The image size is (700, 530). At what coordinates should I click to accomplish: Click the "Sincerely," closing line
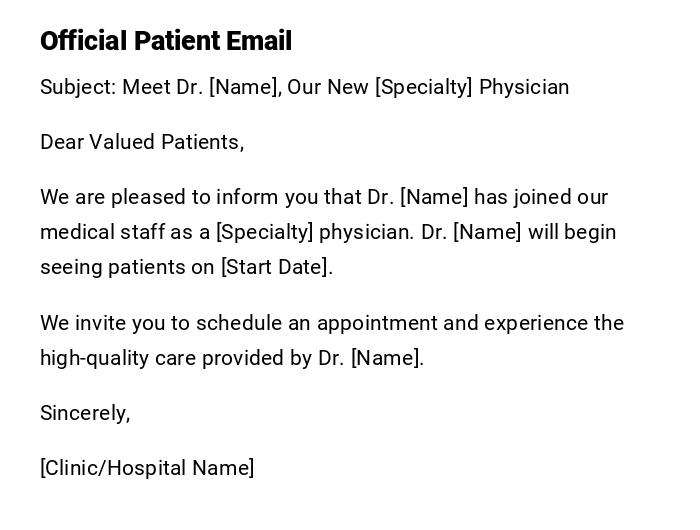[85, 413]
